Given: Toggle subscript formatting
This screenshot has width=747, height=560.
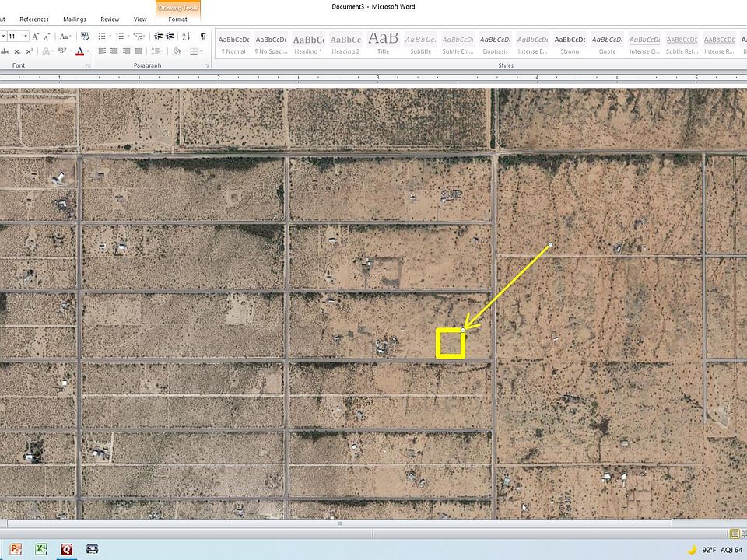Looking at the screenshot, I should coord(17,51).
